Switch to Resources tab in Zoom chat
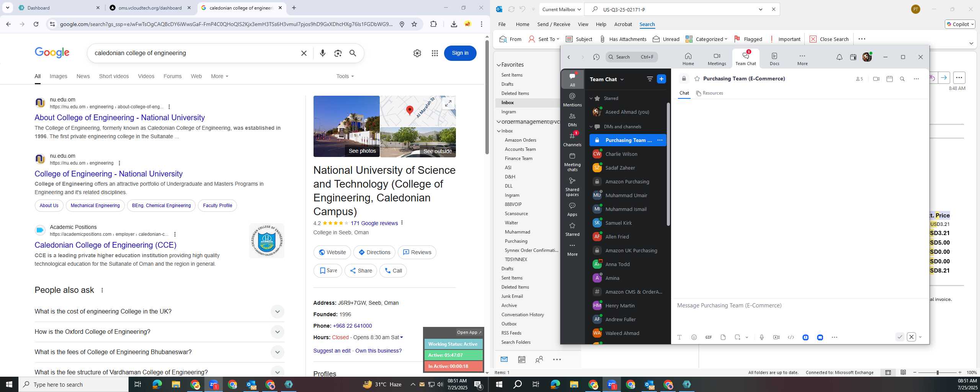Viewport: 980px width, 392px height. click(x=709, y=93)
